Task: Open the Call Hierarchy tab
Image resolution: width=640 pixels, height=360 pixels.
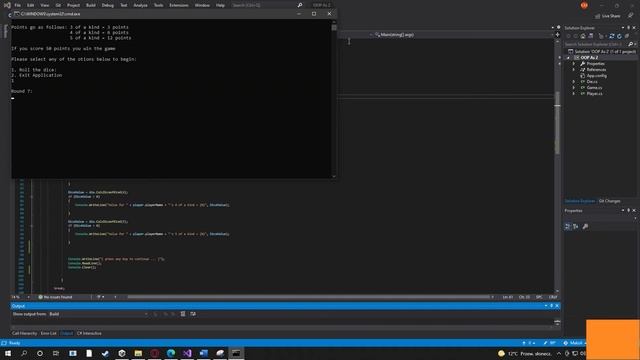Action: [x=24, y=333]
